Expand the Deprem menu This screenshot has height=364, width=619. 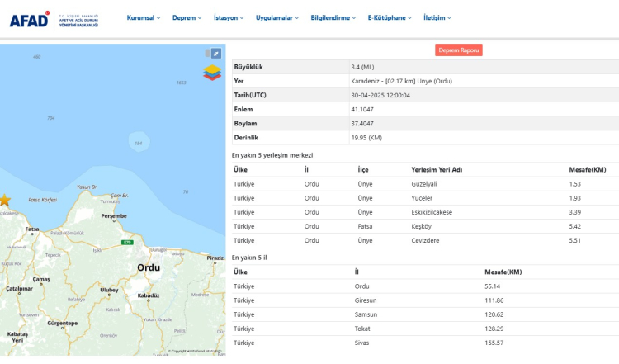[187, 17]
